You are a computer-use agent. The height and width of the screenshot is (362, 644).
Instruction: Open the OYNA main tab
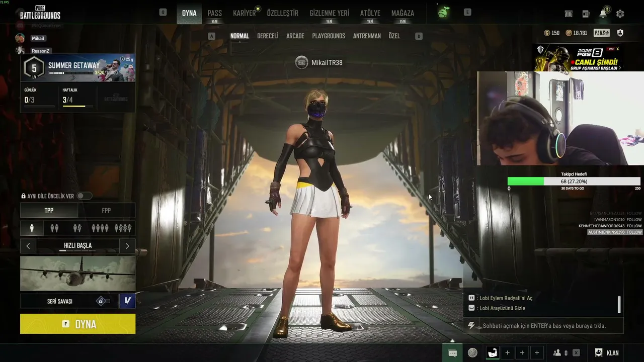click(189, 13)
